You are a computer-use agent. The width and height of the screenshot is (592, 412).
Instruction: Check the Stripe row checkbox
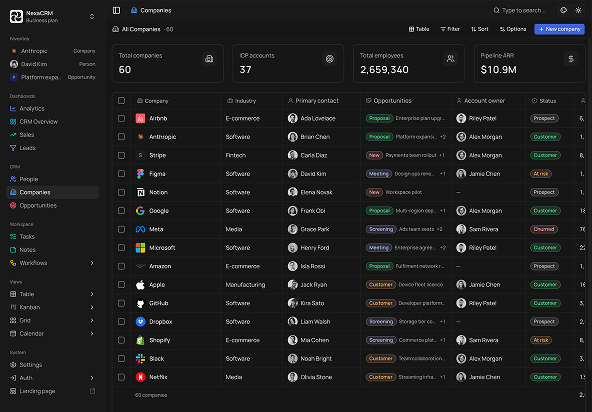[x=121, y=156]
